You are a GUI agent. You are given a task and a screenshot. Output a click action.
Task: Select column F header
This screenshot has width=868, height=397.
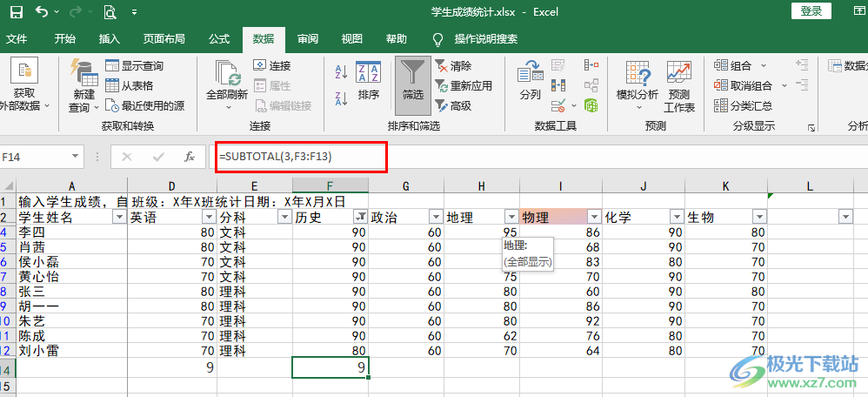(331, 186)
